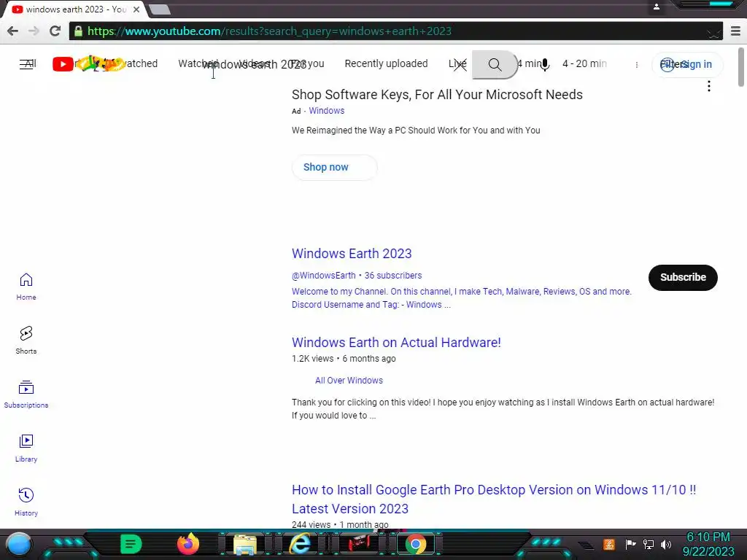
Task: Click '1.2K views • 6 months ago' text
Action: (344, 359)
